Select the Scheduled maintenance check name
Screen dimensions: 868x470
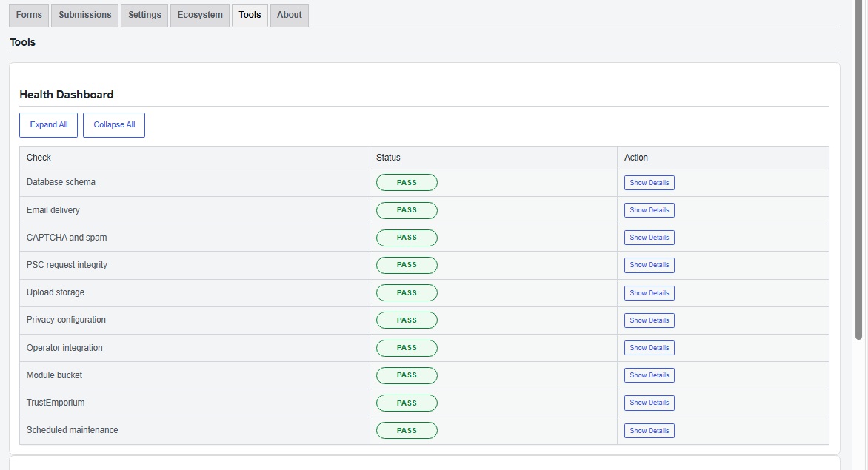72,430
